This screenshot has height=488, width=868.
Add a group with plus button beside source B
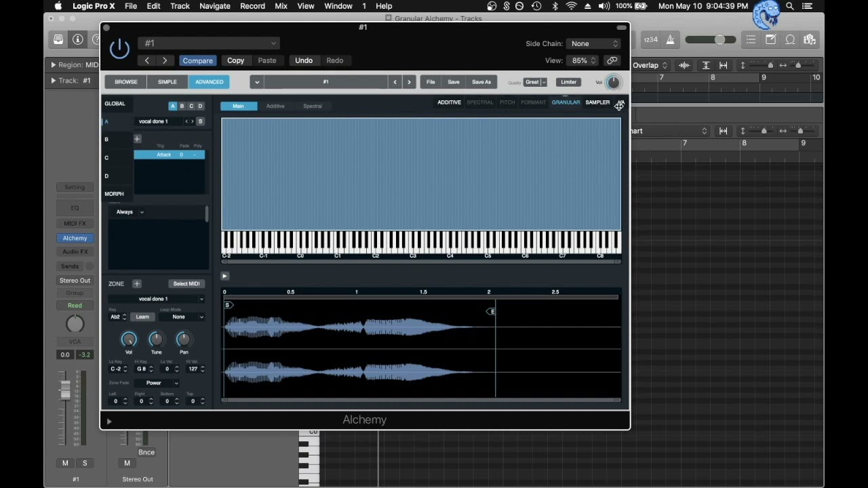[137, 139]
